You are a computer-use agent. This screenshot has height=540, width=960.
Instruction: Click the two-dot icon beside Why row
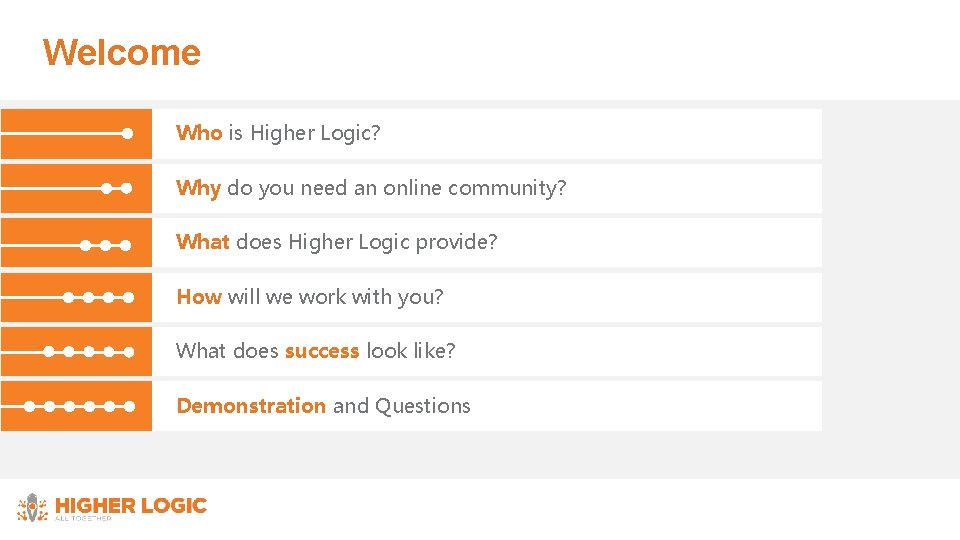click(x=116, y=188)
